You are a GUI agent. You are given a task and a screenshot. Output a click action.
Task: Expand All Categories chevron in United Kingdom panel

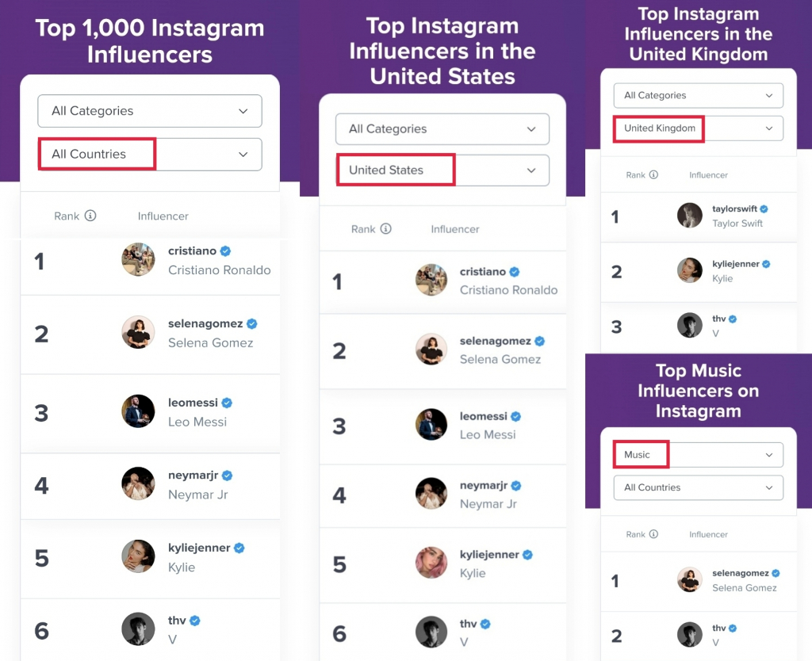[769, 96]
